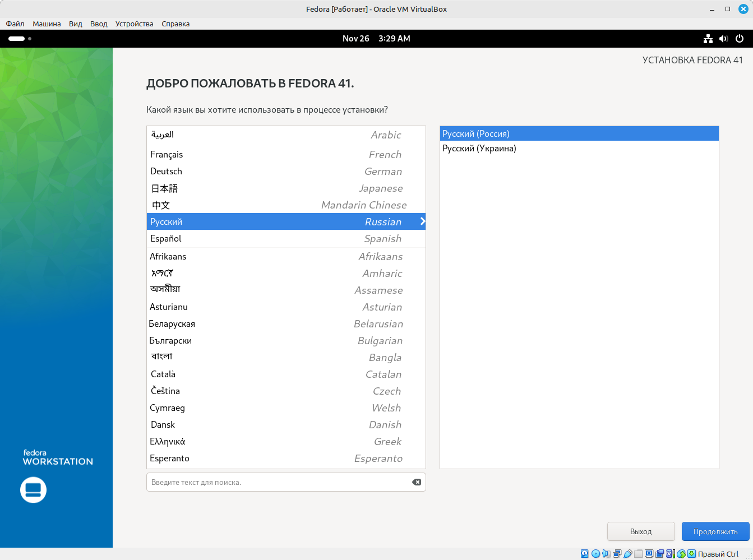Select Català (Catalan) language
753x560 pixels.
286,374
